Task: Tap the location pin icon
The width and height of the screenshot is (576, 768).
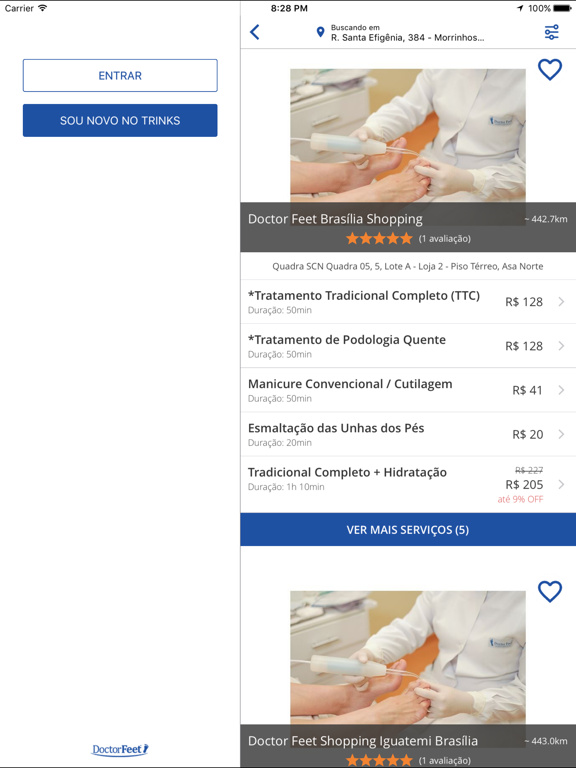Action: (320, 32)
